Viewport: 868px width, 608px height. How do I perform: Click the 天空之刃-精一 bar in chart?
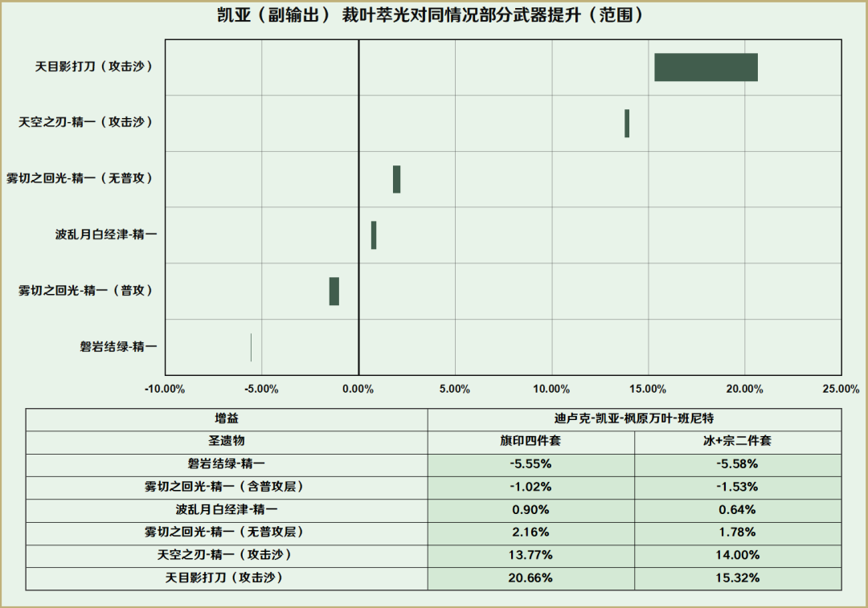coord(627,124)
